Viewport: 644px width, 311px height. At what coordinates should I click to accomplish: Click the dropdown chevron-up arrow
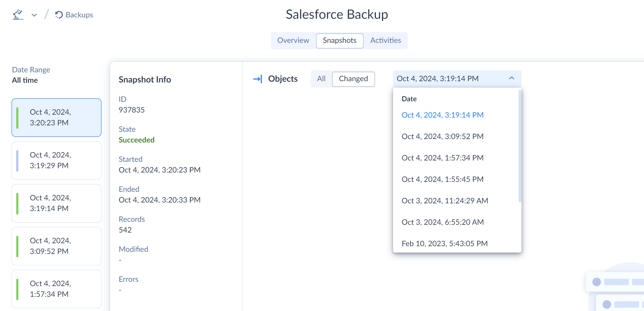(x=512, y=78)
